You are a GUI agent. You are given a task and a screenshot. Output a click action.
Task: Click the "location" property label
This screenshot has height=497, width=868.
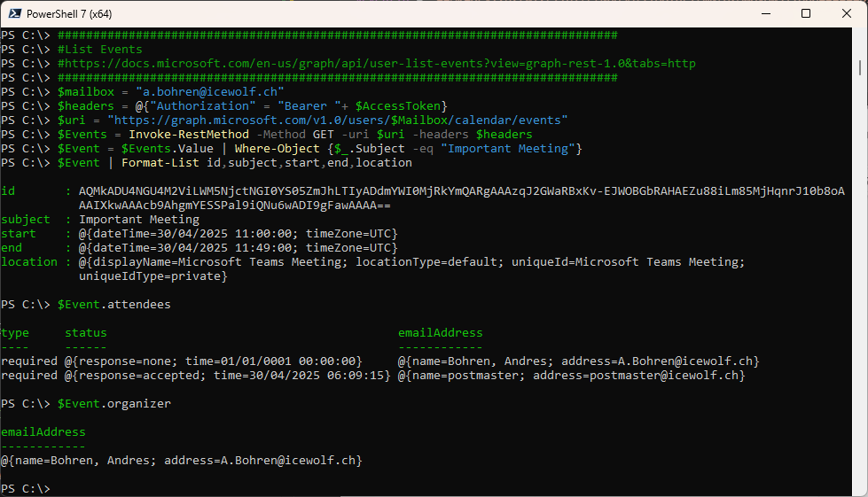pyautogui.click(x=29, y=262)
